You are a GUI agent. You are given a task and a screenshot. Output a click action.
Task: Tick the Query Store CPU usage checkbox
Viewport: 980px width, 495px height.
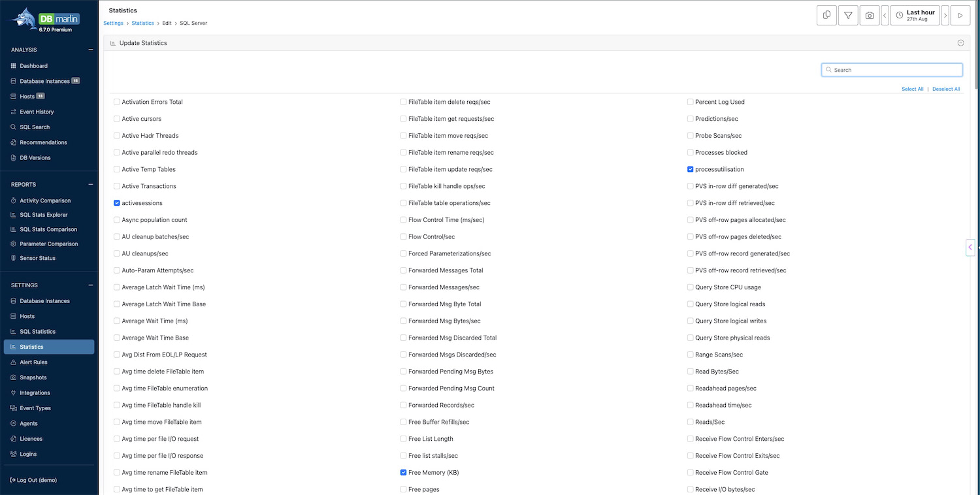pyautogui.click(x=691, y=287)
